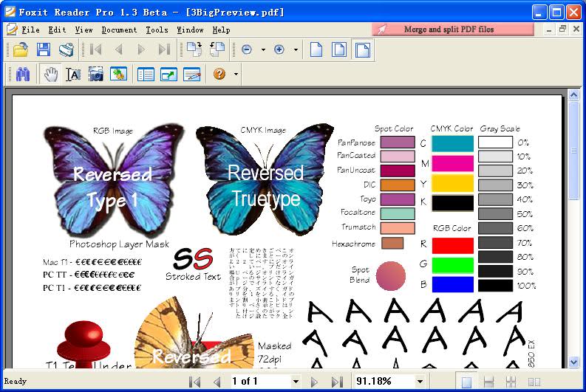Open the Edit menu
The width and height of the screenshot is (586, 392).
[x=57, y=30]
